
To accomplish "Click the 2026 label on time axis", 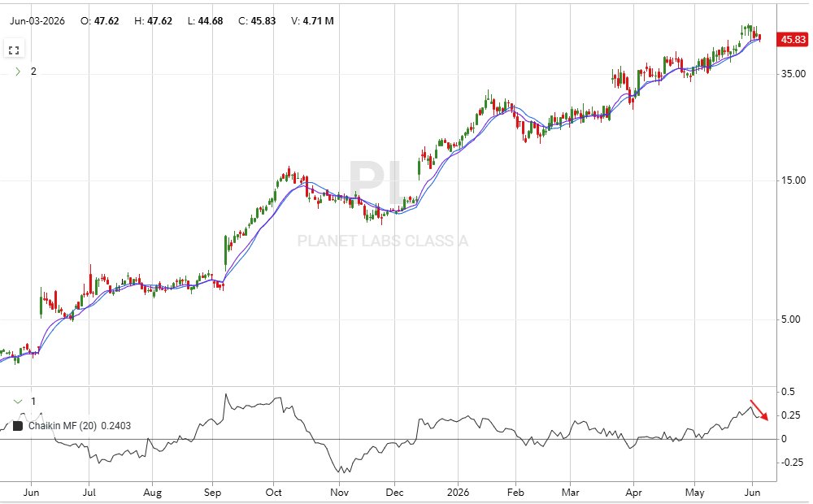I will click(458, 492).
